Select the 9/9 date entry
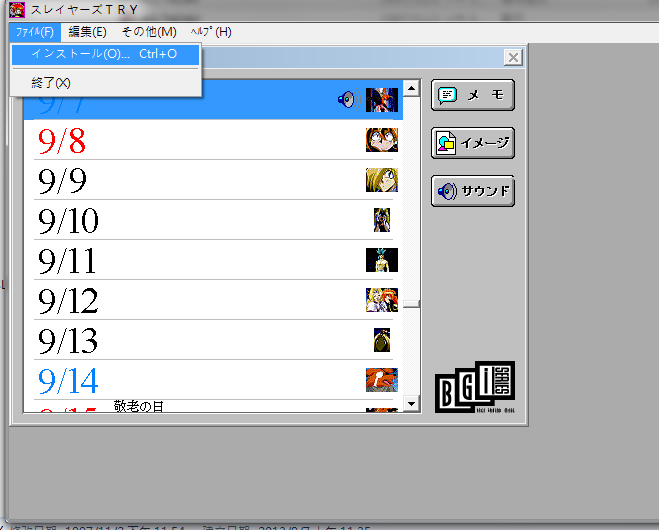This screenshot has width=659, height=530. [62, 181]
